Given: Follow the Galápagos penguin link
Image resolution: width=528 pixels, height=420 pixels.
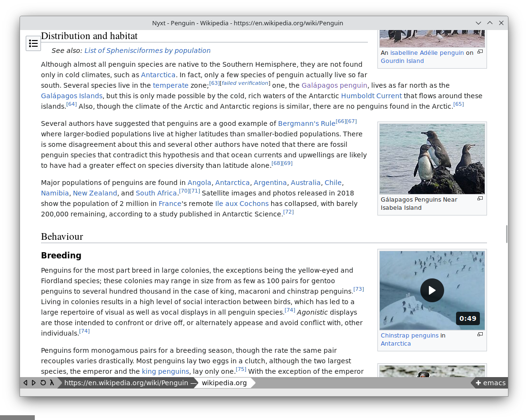Looking at the screenshot, I should [x=335, y=85].
